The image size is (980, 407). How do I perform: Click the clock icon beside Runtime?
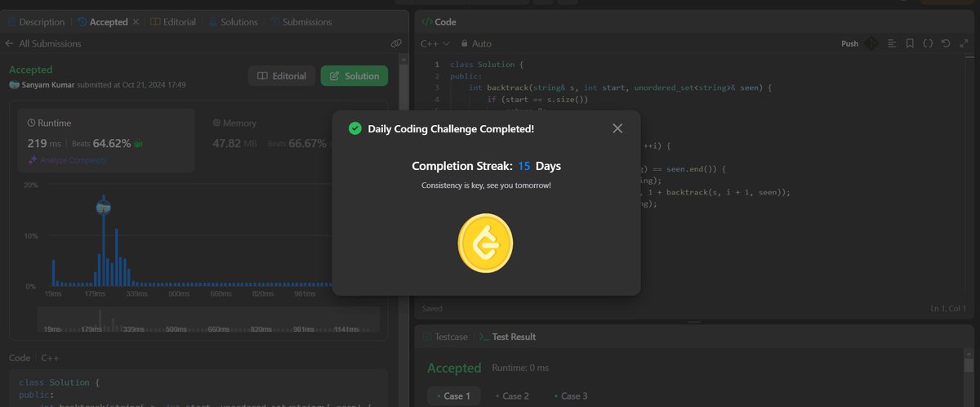click(x=31, y=123)
